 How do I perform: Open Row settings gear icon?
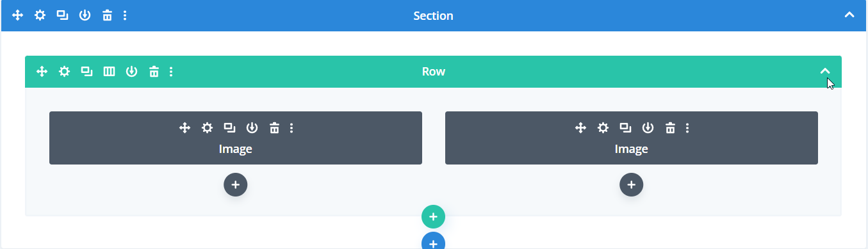(x=64, y=72)
